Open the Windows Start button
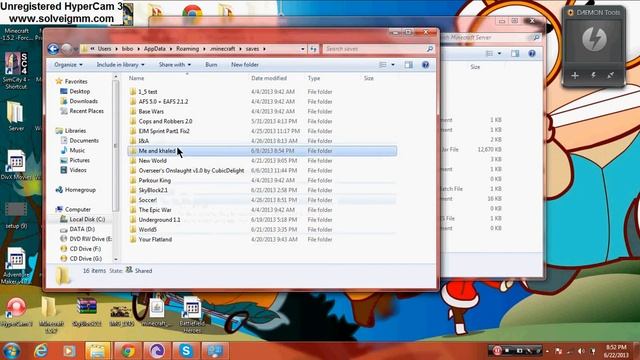 (x=11, y=351)
